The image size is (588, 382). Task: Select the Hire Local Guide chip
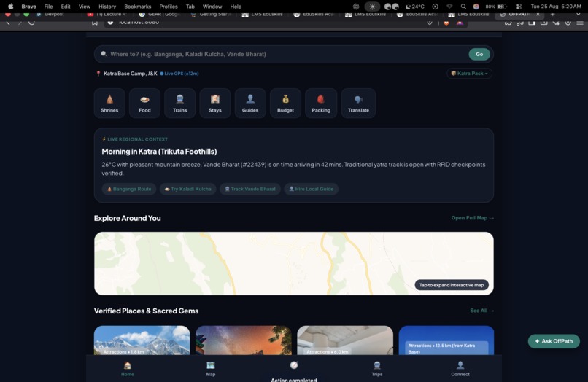(x=312, y=189)
